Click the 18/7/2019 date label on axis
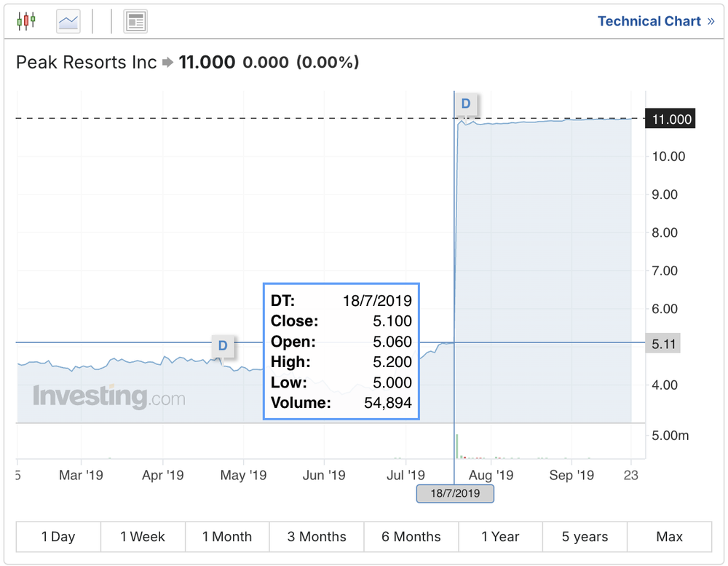 [x=455, y=493]
